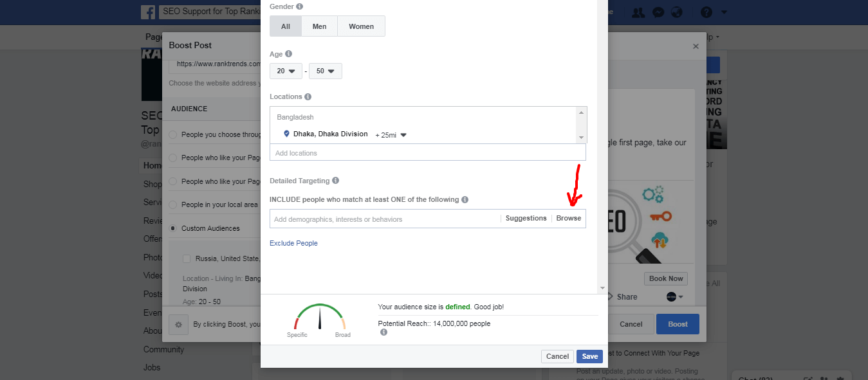Click Save in the audience editor
868x380 pixels.
pyautogui.click(x=589, y=356)
